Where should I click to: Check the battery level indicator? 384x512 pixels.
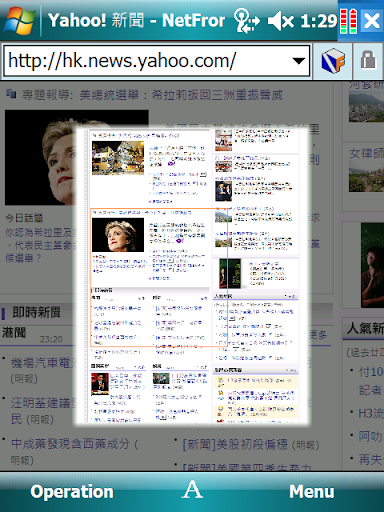[348, 21]
